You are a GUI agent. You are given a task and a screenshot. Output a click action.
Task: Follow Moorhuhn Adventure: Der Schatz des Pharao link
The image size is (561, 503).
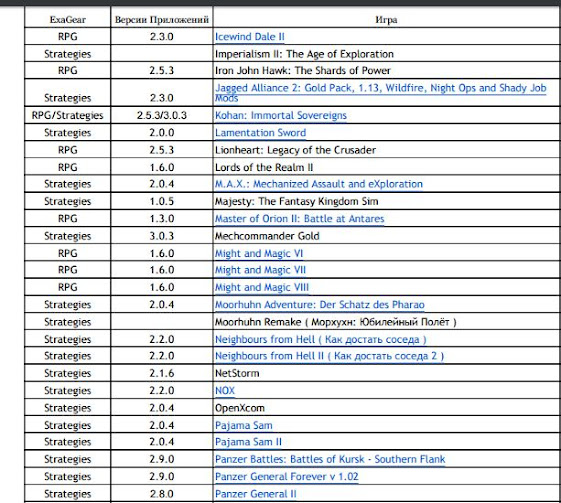(319, 305)
